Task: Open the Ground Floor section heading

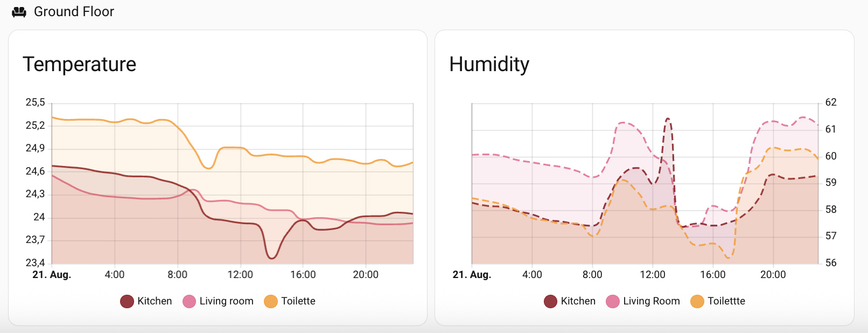Action: click(74, 12)
